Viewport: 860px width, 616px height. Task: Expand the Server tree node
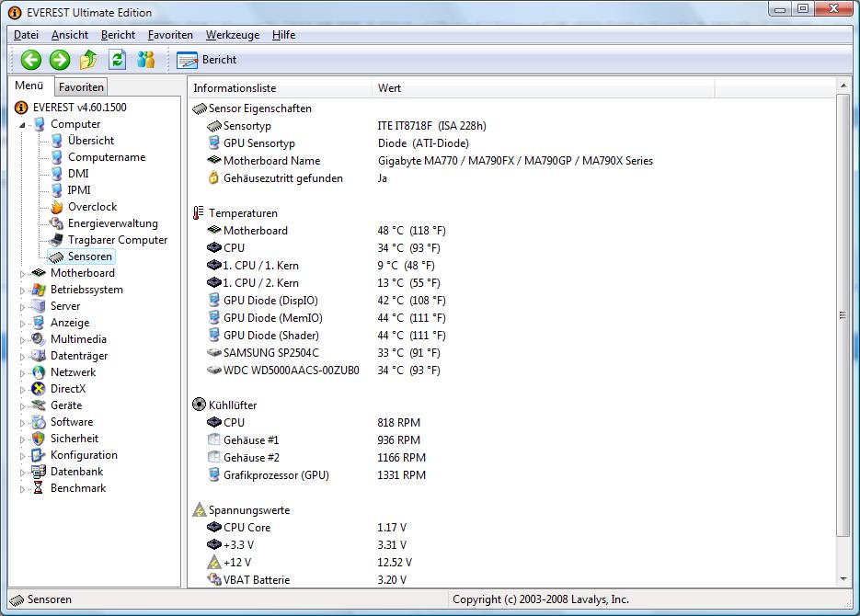click(x=22, y=307)
